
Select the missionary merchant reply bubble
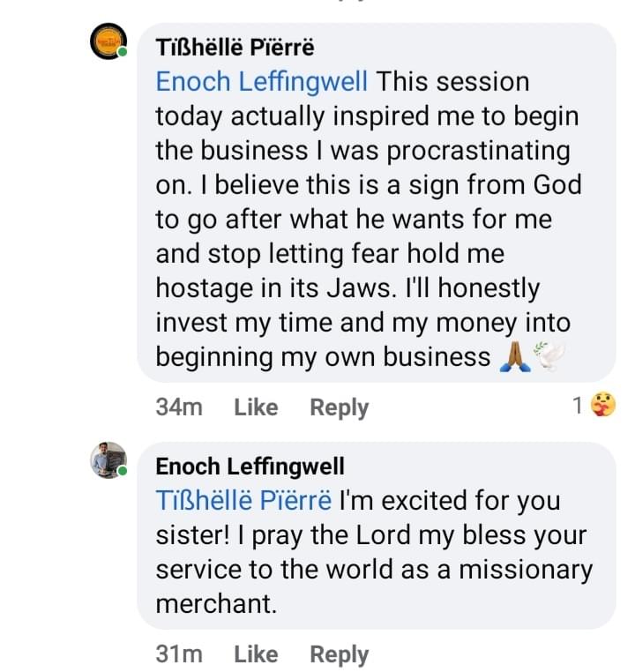pos(377,535)
